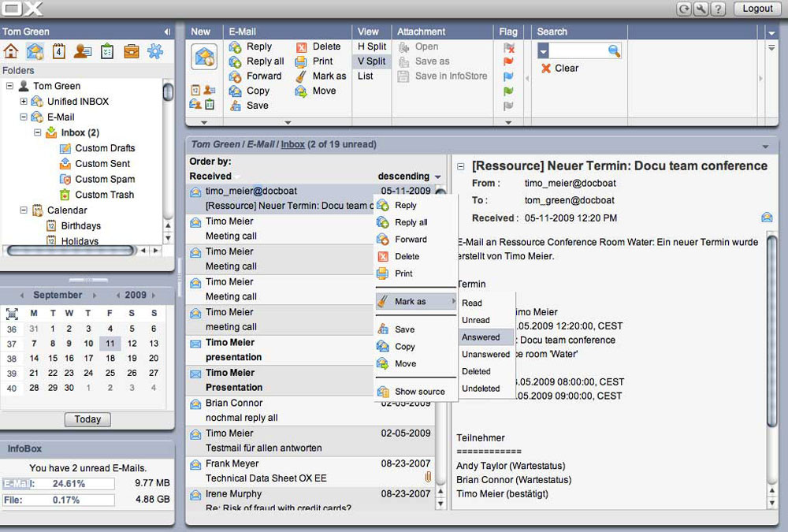788x532 pixels.
Task: Collapse the Tom Green sidebar panel
Action: point(167,32)
